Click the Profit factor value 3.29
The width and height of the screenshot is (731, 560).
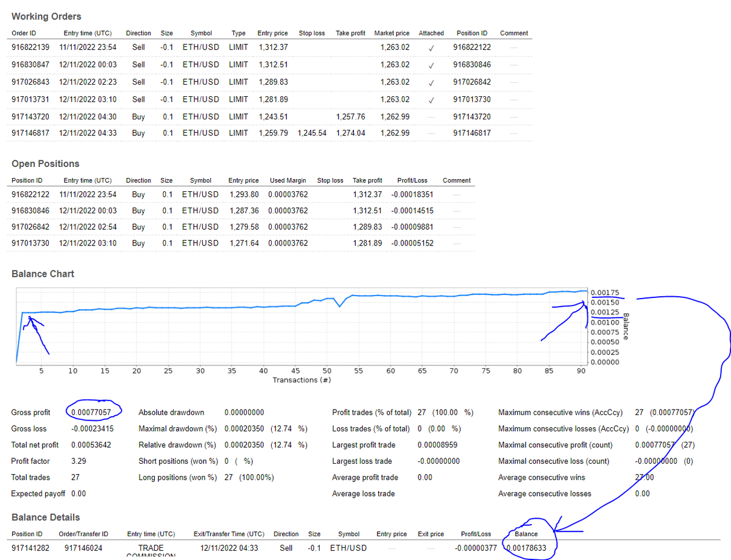pyautogui.click(x=78, y=461)
